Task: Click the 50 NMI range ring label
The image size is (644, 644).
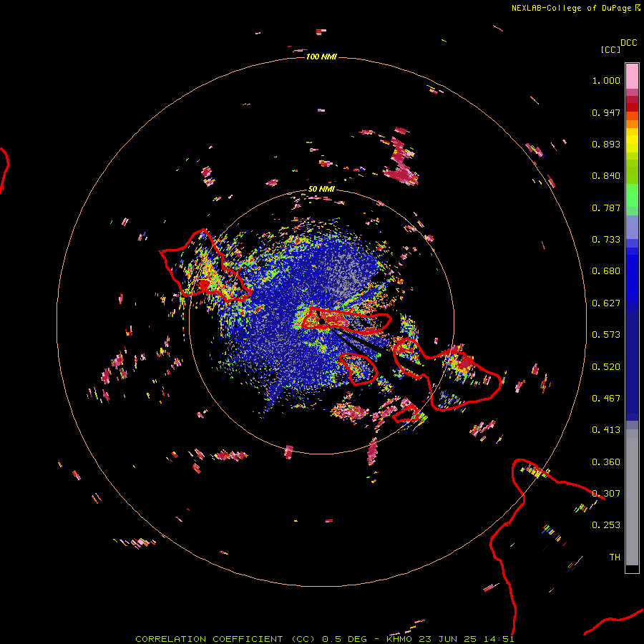Action: [321, 189]
